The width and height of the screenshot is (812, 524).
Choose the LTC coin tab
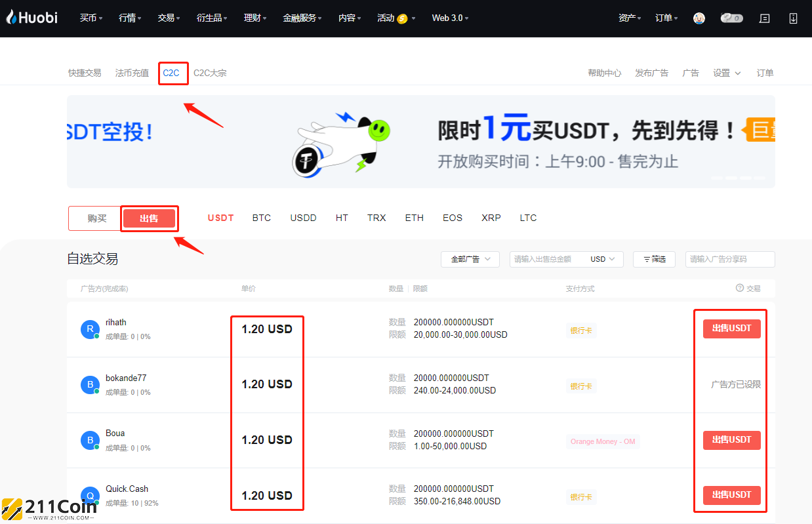(529, 218)
